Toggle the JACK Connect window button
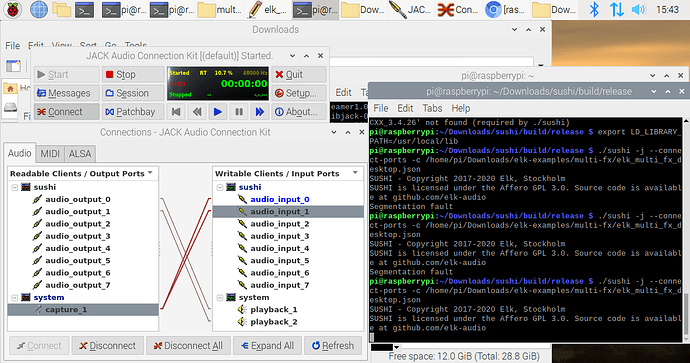This screenshot has width=690, height=363. pos(66,112)
